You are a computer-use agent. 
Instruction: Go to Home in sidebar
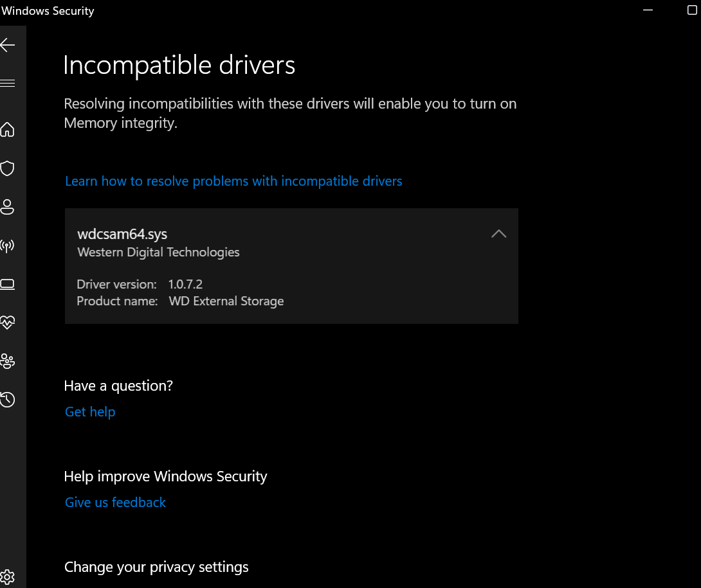pyautogui.click(x=8, y=130)
